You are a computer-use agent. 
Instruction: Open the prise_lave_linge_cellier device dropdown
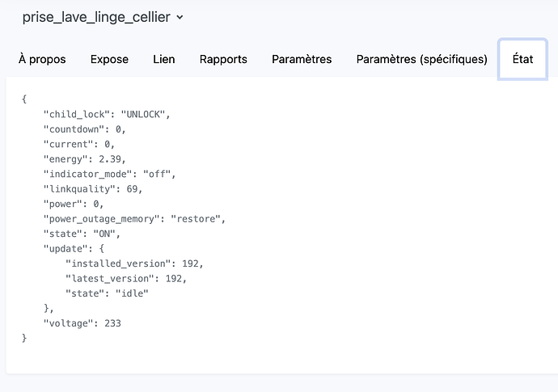103,17
